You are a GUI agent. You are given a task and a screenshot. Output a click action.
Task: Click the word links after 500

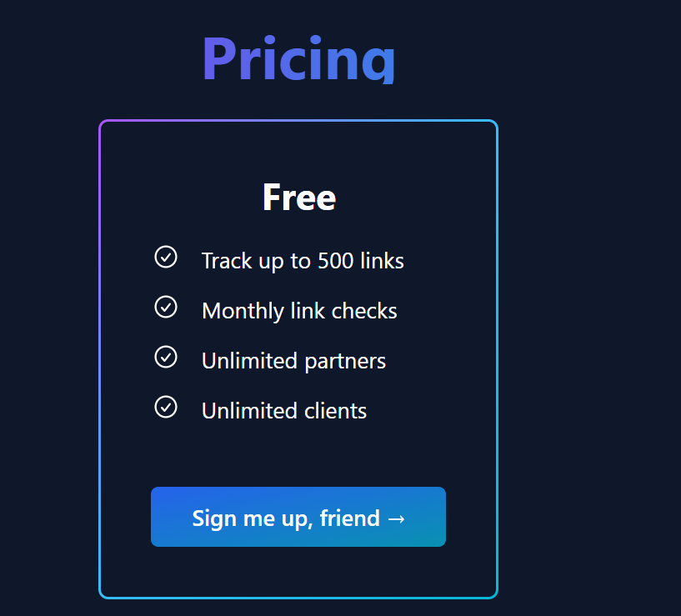[382, 261]
